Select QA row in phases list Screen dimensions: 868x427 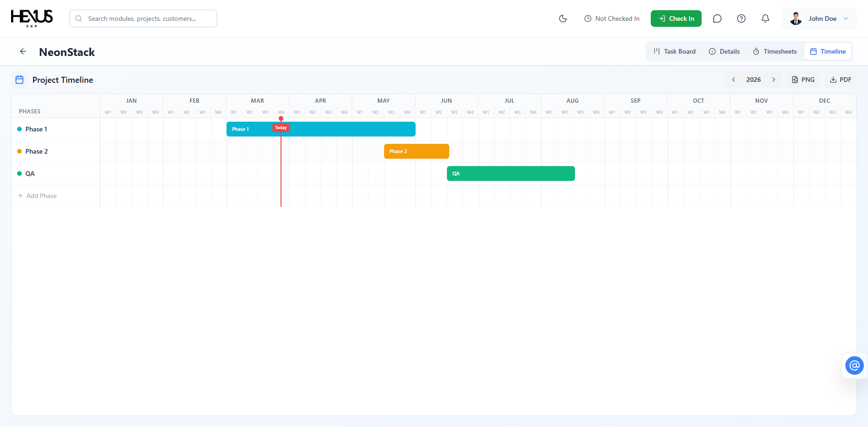(56, 173)
